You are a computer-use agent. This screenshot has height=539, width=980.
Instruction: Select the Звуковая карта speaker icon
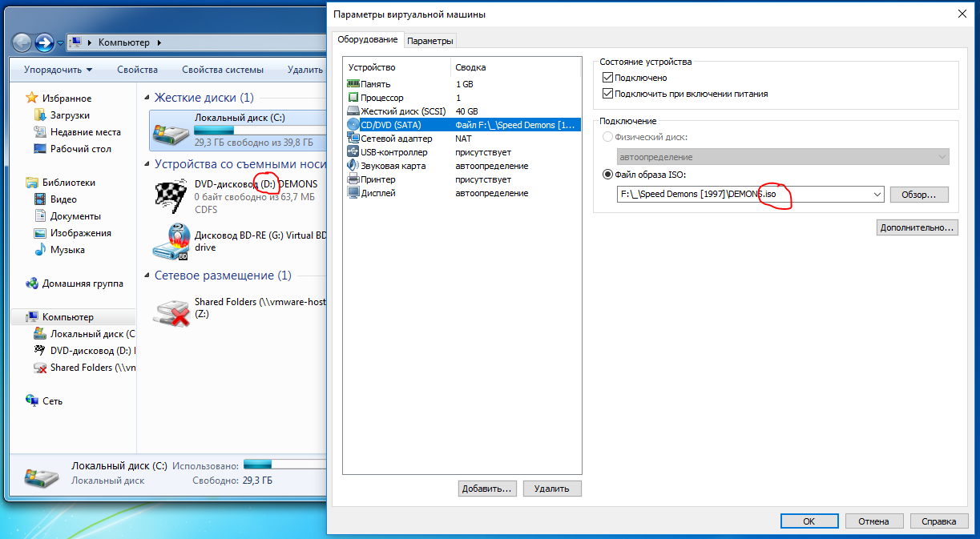click(353, 165)
